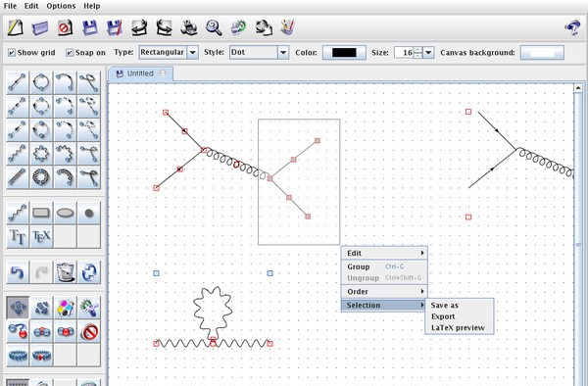Select the gray box tool
588x386 pixels.
(41, 213)
